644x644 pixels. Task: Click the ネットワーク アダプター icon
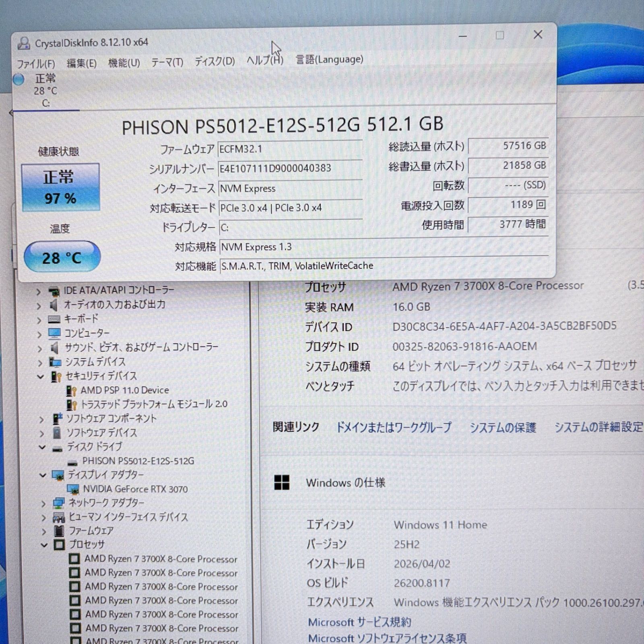pos(59,503)
